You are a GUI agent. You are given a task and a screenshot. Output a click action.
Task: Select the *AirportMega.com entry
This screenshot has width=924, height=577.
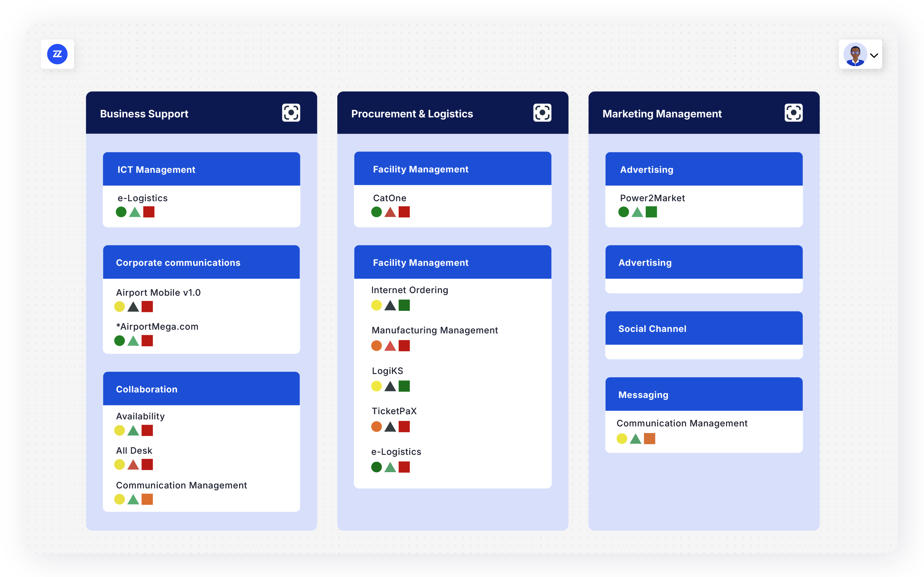157,327
